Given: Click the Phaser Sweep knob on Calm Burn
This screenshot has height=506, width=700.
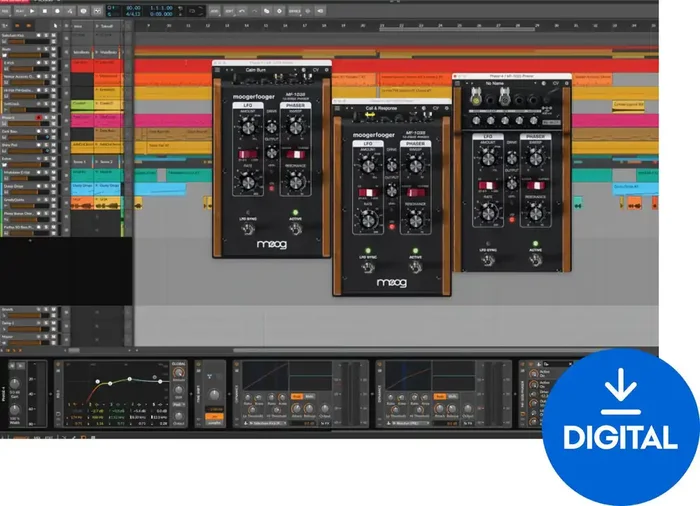Looking at the screenshot, I should point(295,128).
